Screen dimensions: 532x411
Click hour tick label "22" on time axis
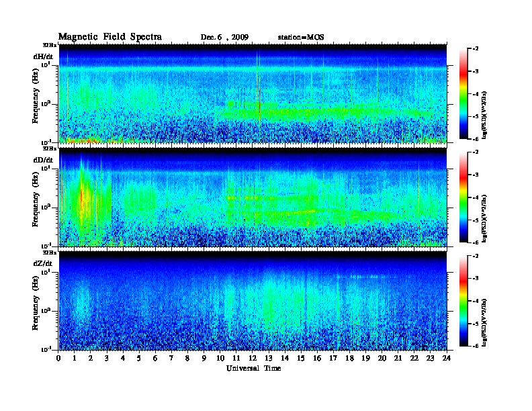pyautogui.click(x=414, y=358)
